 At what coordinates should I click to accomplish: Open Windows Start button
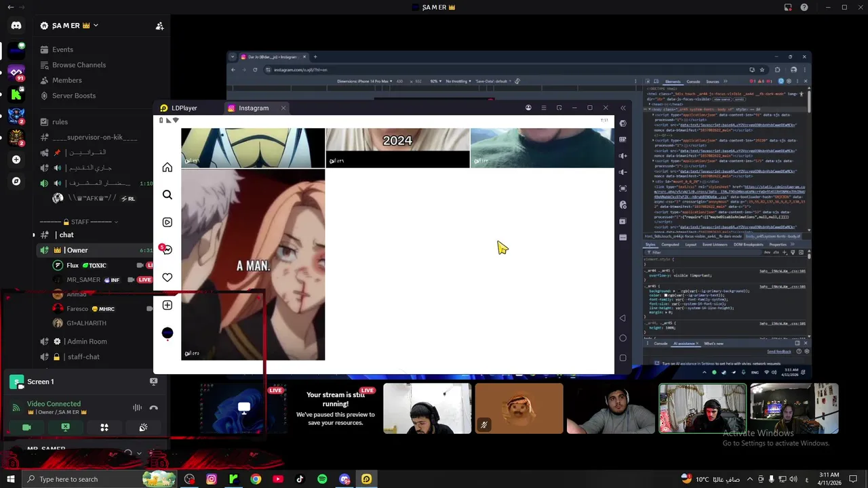(x=11, y=479)
